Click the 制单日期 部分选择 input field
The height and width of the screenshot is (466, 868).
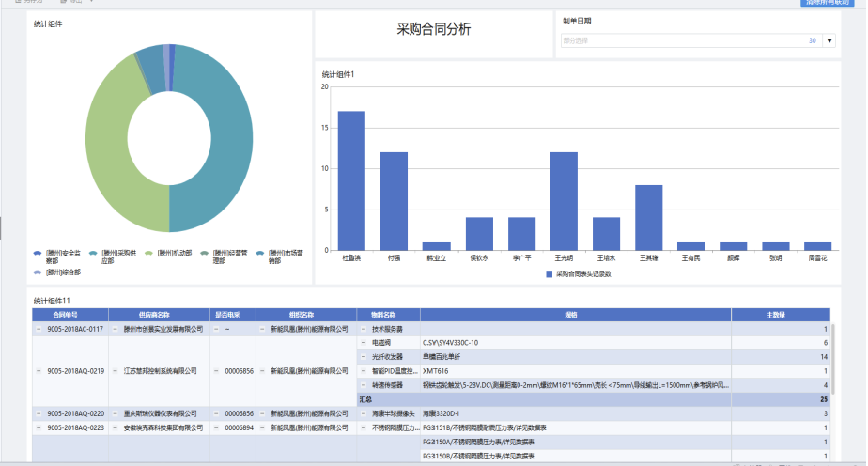coord(691,40)
